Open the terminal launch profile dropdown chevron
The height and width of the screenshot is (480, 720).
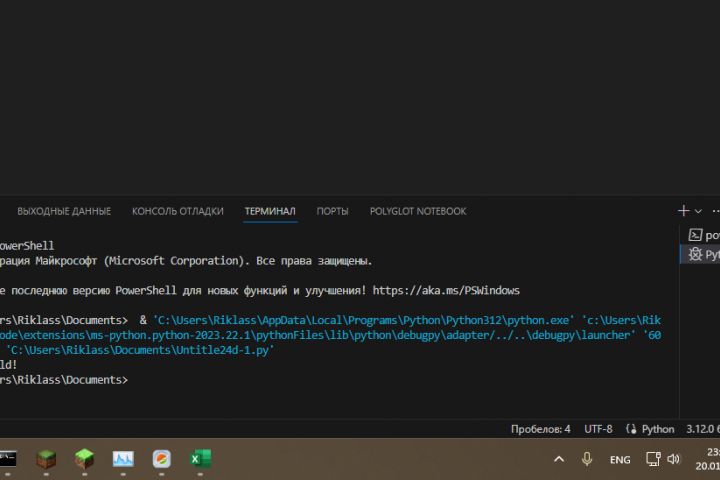698,211
